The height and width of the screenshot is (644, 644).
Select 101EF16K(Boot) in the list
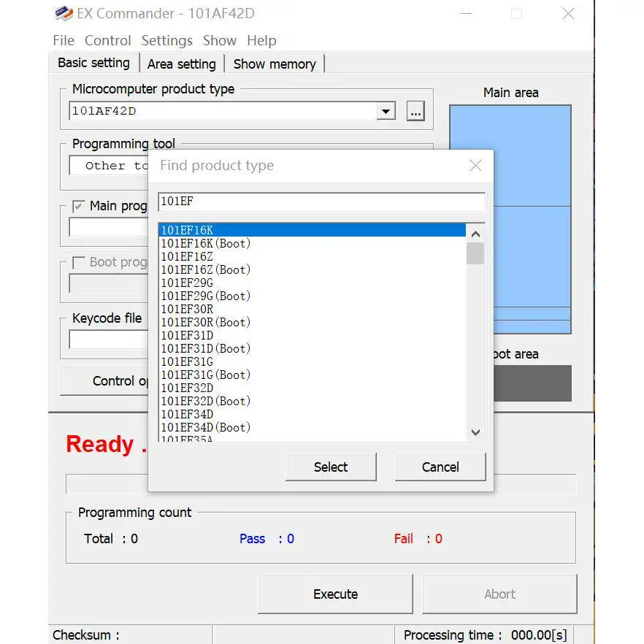coord(313,243)
